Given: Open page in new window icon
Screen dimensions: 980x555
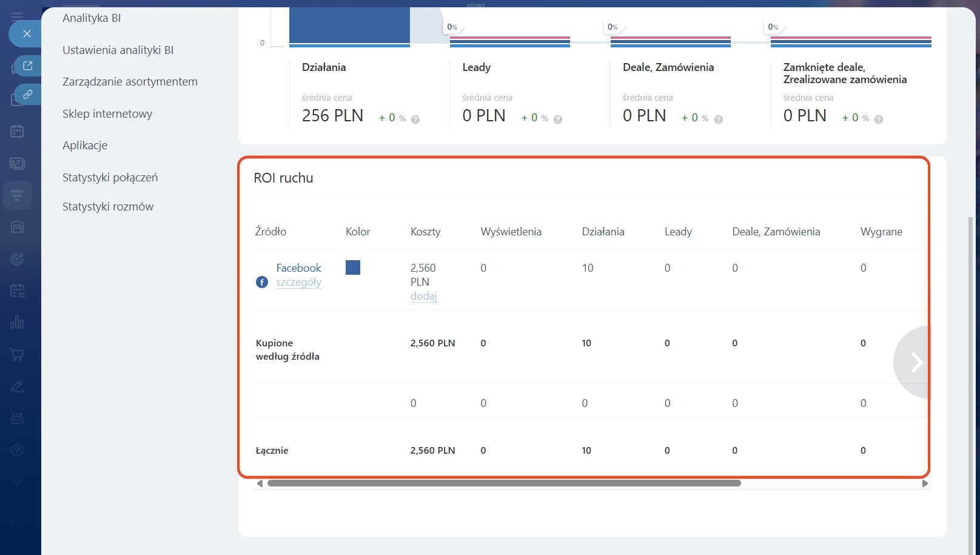Looking at the screenshot, I should point(28,66).
